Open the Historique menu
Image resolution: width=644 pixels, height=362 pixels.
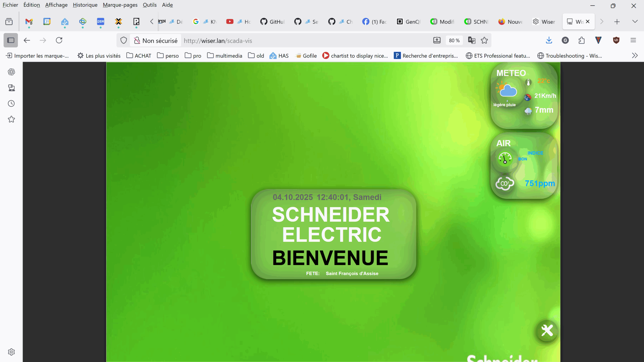pos(85,5)
